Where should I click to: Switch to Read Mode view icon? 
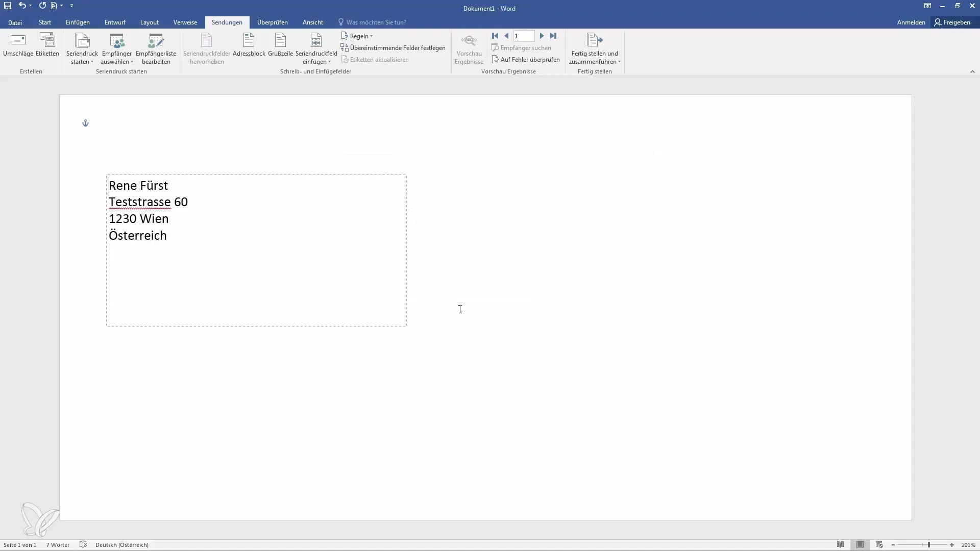click(x=840, y=545)
